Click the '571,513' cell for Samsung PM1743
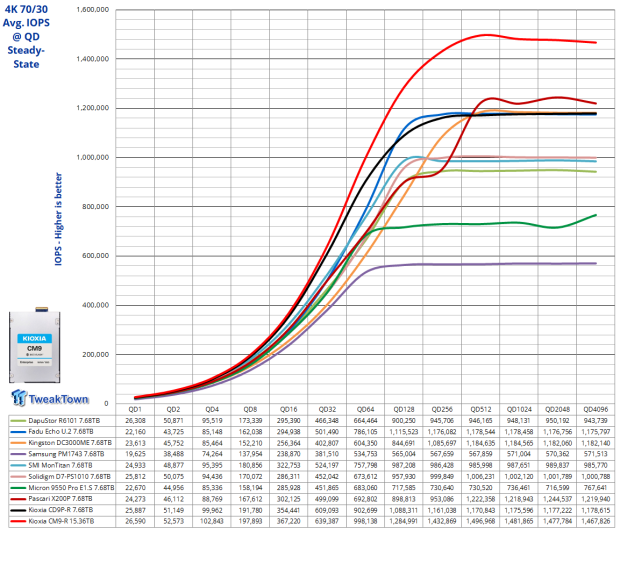Viewport: 620px width, 568px height. [595, 454]
